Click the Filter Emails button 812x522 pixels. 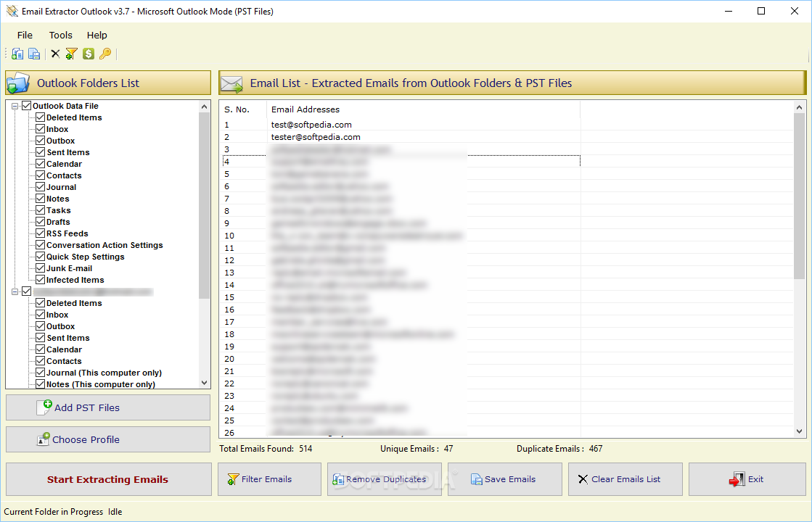click(269, 479)
